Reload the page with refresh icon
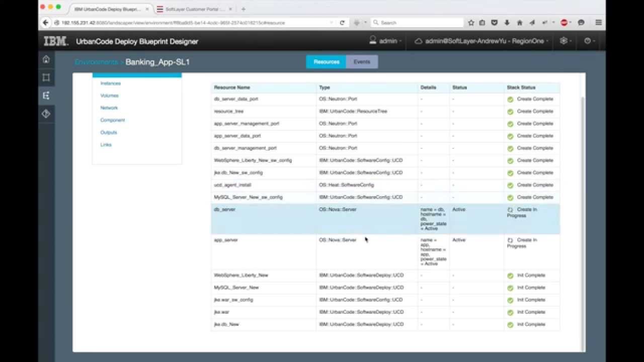 coord(342,23)
